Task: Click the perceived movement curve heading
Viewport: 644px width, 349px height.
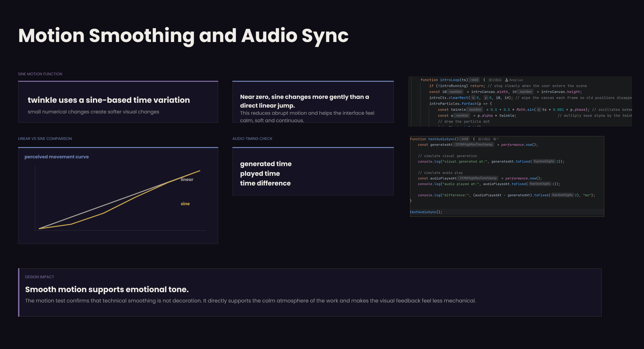Action: [x=56, y=157]
